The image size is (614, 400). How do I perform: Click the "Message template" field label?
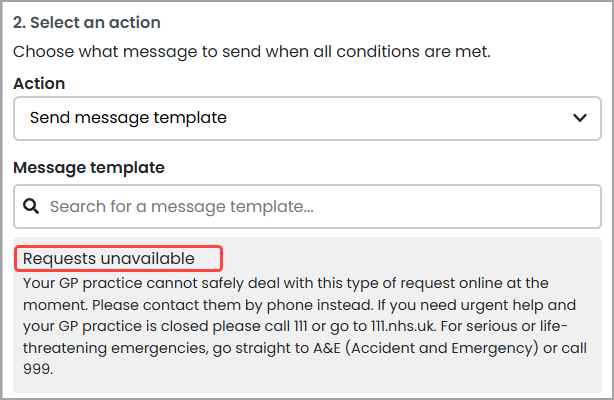(89, 168)
